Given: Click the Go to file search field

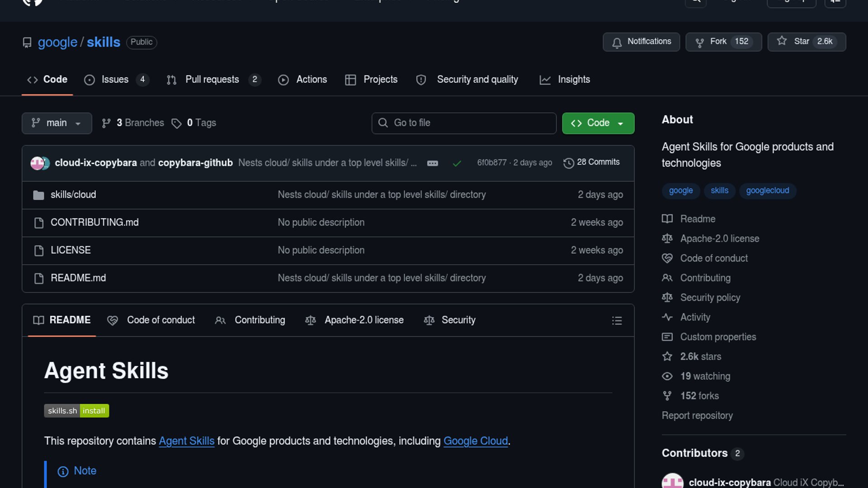Looking at the screenshot, I should 463,123.
